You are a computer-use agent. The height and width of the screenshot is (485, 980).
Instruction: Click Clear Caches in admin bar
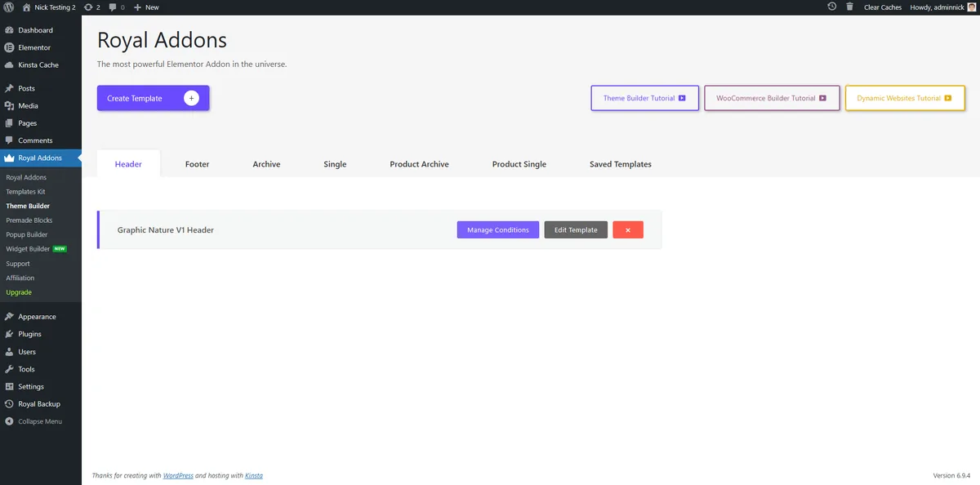pyautogui.click(x=882, y=7)
